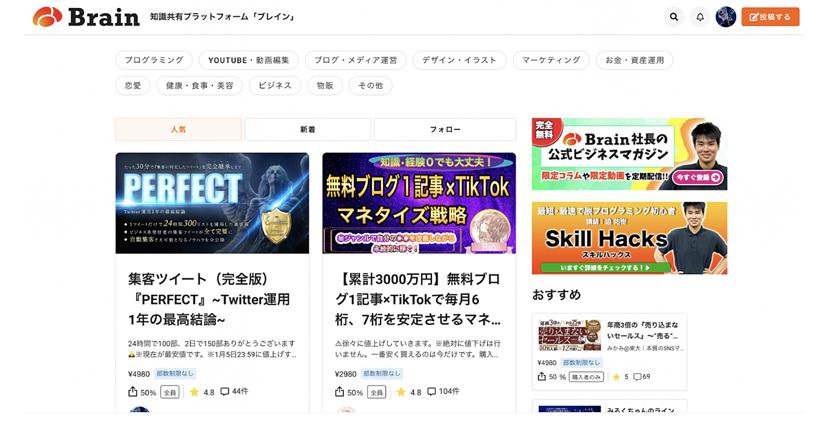
Task: Open the Brain社長の公式ビジネスマガジン banner
Action: coord(629,154)
